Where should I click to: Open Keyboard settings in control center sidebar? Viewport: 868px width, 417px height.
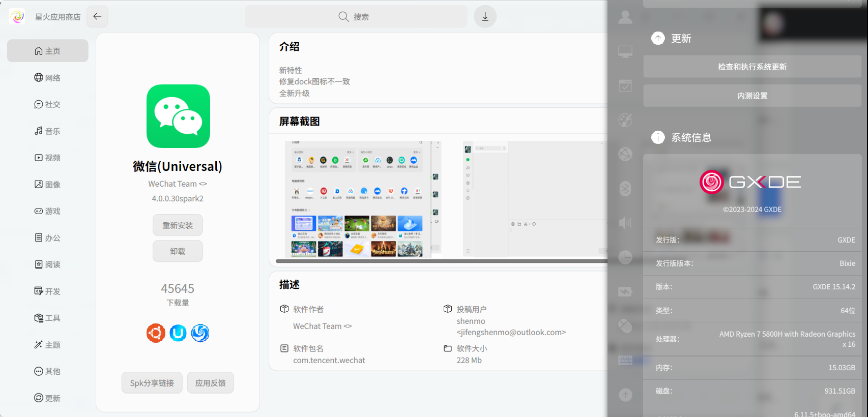(625, 360)
